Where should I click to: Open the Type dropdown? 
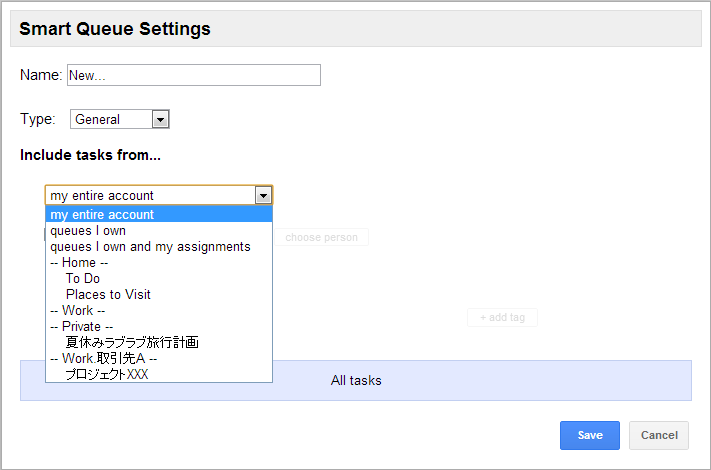click(120, 119)
